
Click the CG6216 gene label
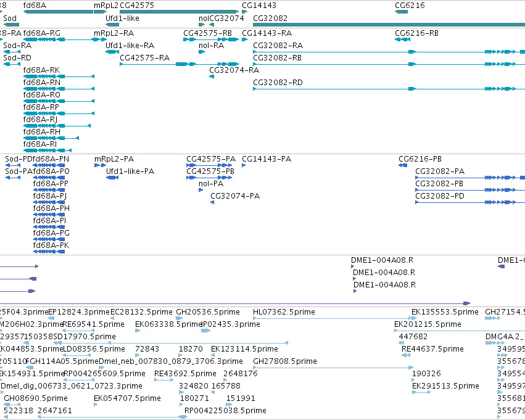(410, 6)
